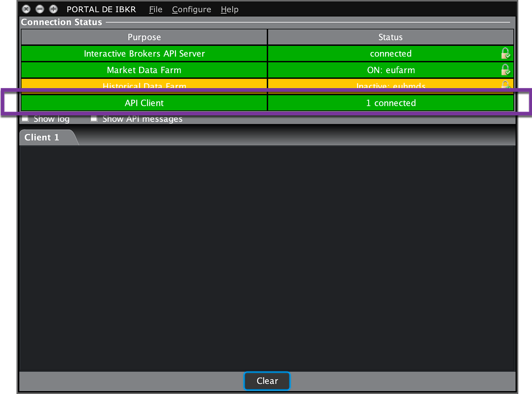The height and width of the screenshot is (394, 532).
Task: Maximize the PORTAL DE IBKR window
Action: [x=54, y=9]
